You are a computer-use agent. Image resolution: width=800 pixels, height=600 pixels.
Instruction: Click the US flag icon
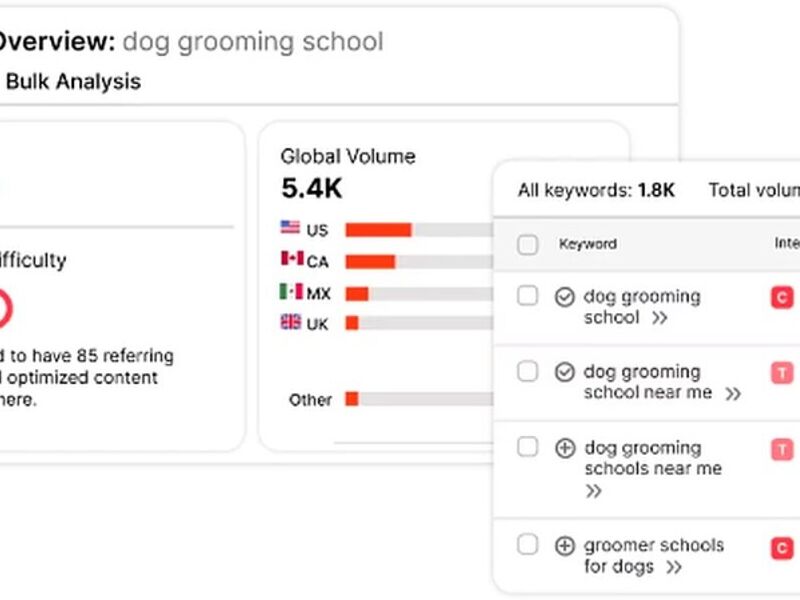click(290, 228)
